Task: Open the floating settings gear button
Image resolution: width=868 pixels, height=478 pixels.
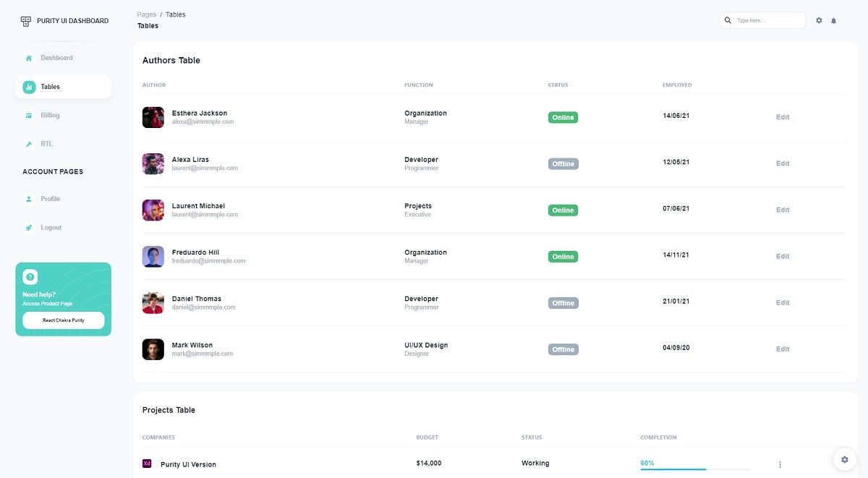Action: click(x=844, y=459)
